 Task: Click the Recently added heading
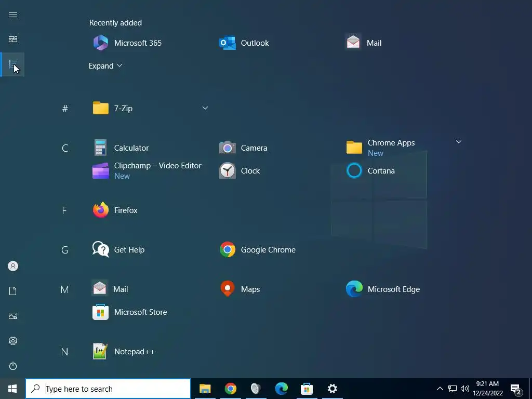click(115, 23)
